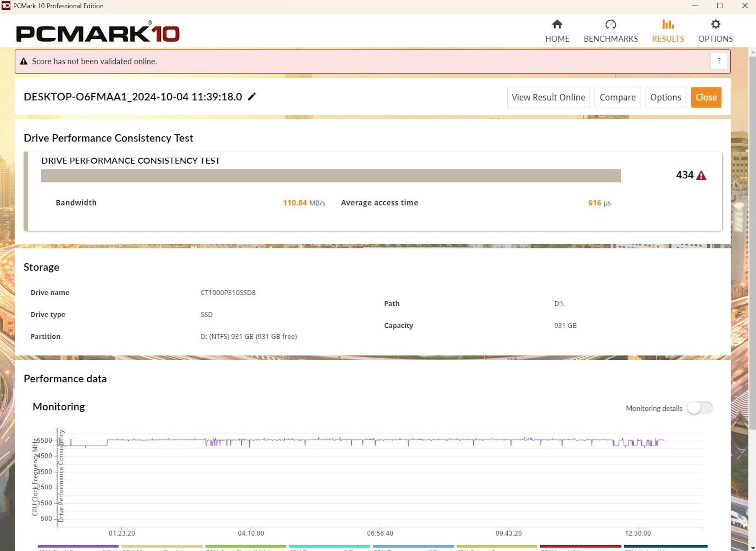The image size is (756, 551).
Task: Click the Capacity label
Action: coord(398,325)
